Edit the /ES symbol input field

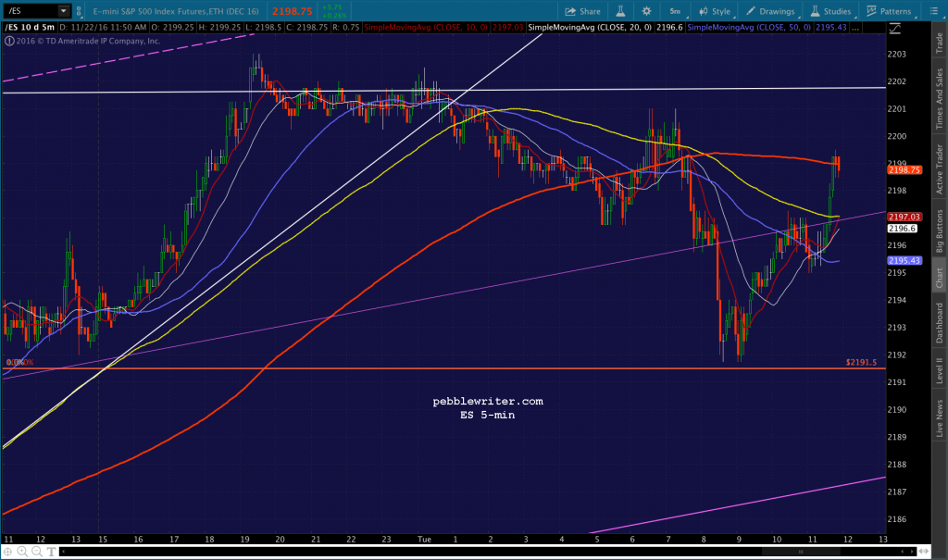coord(31,11)
